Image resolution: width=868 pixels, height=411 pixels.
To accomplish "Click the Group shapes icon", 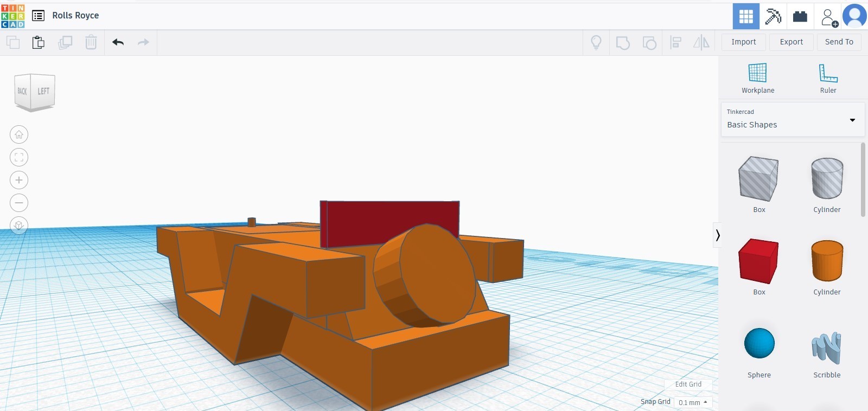I will point(623,42).
